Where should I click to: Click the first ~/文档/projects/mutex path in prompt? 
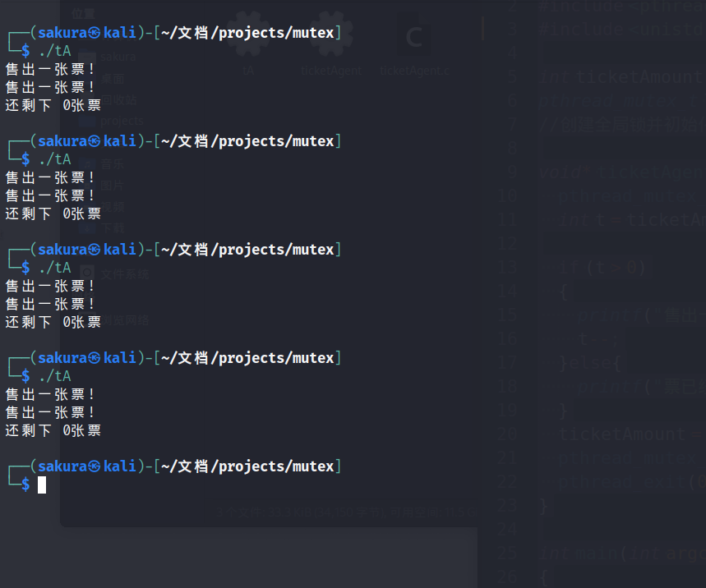247,33
